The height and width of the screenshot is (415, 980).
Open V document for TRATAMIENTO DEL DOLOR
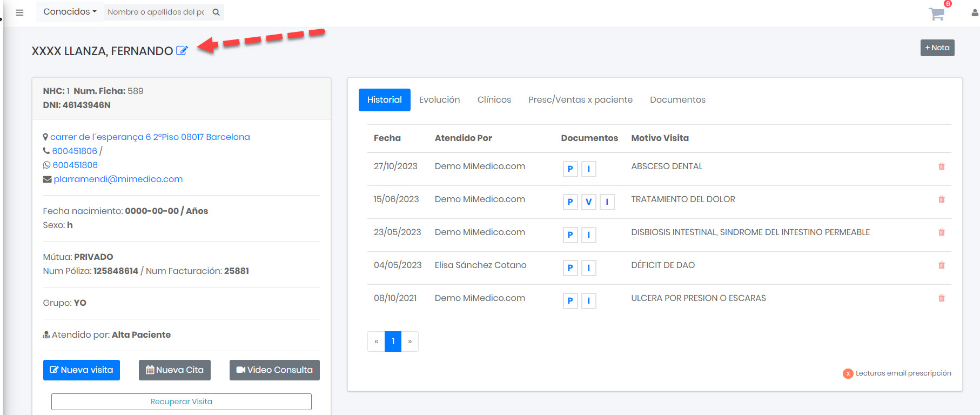click(x=588, y=202)
